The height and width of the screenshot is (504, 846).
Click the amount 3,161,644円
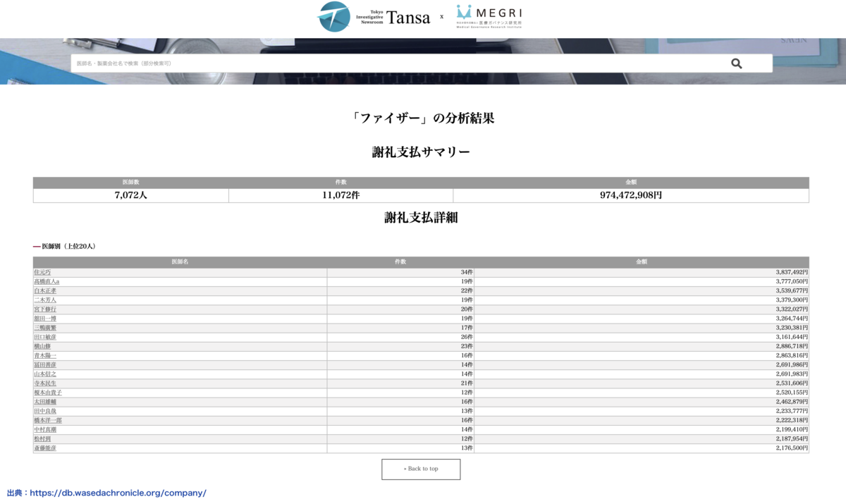(792, 337)
